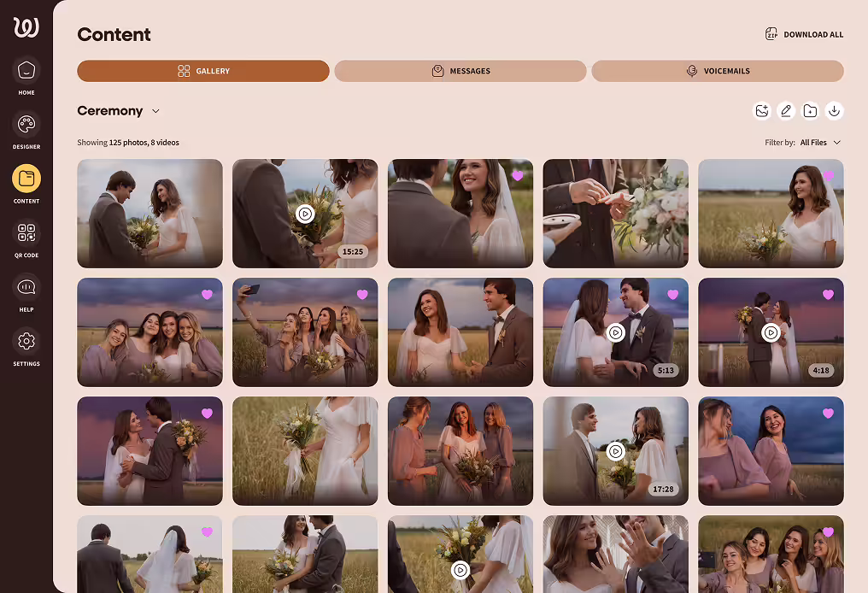
Task: Click the new folder icon near the filter
Action: (811, 111)
